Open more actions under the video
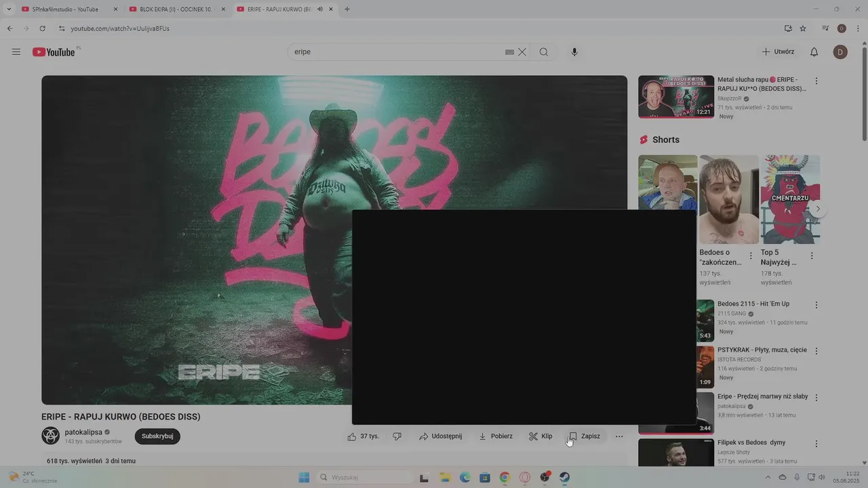Screen dimensions: 868x488 [619, 436]
